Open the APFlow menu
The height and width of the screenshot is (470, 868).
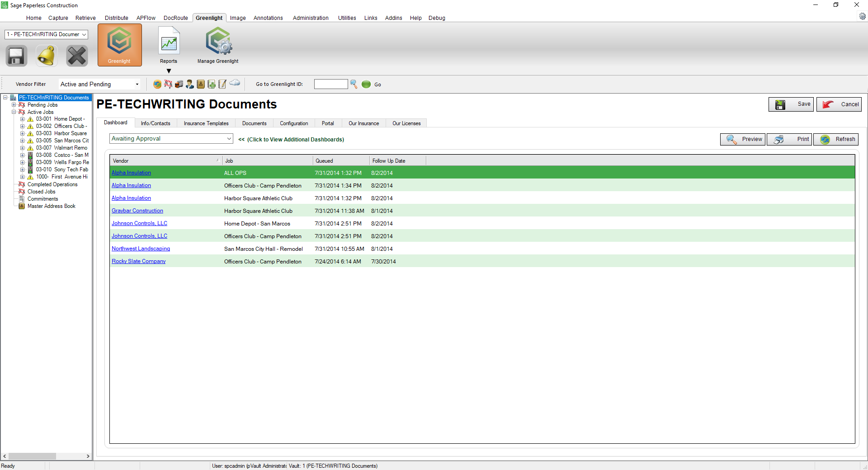click(146, 18)
